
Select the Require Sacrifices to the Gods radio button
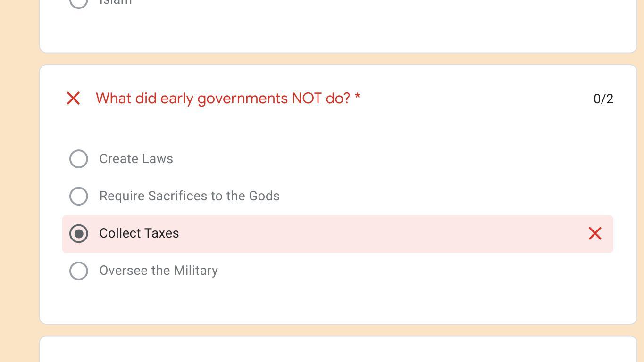tap(79, 196)
